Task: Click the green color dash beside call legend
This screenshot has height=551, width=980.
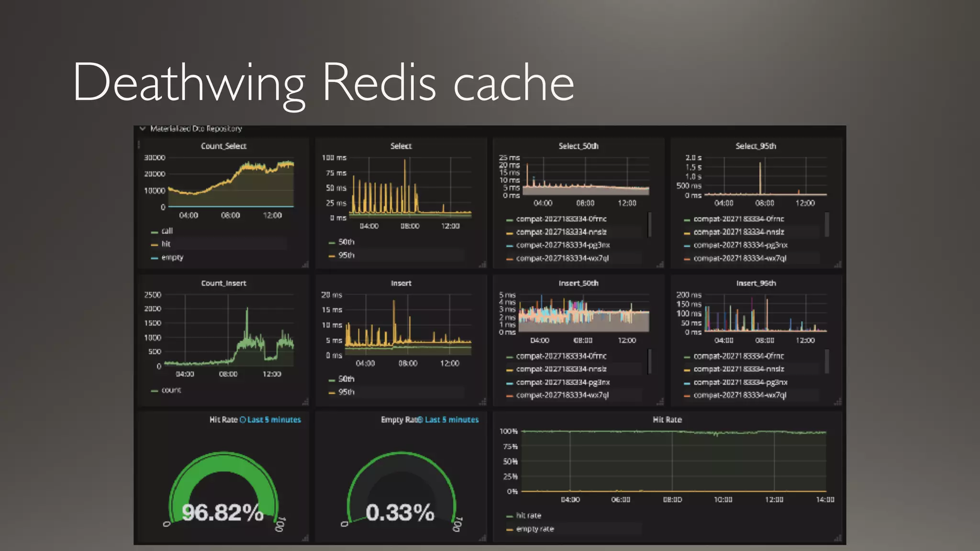Action: click(155, 232)
